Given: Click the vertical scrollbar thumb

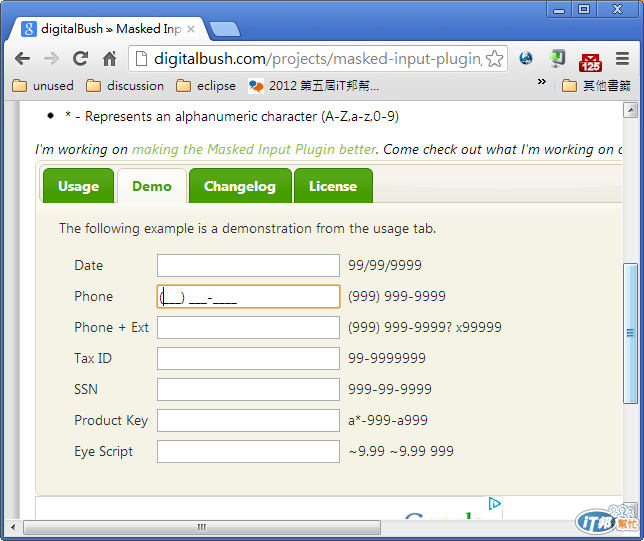Looking at the screenshot, I should [630, 333].
